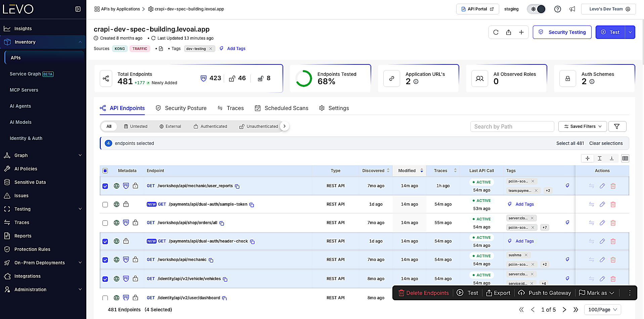This screenshot has height=319, width=644.
Task: Open the Test button dropdown arrow
Action: [630, 32]
